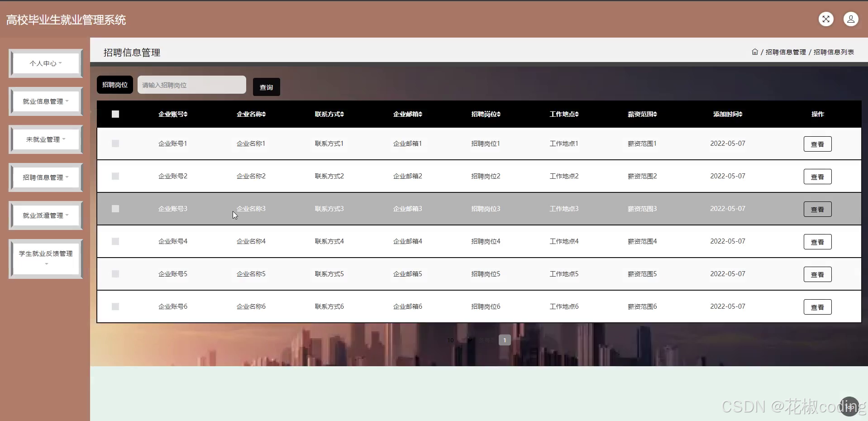Click cell 联系方式5
This screenshot has height=421, width=868.
(x=329, y=274)
